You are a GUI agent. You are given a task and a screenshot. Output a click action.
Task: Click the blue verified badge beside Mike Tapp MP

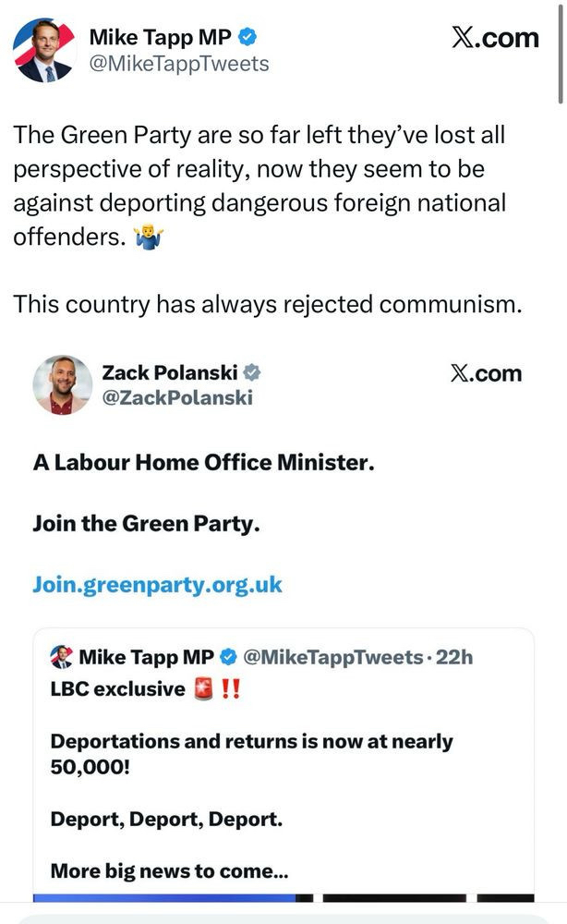[248, 38]
